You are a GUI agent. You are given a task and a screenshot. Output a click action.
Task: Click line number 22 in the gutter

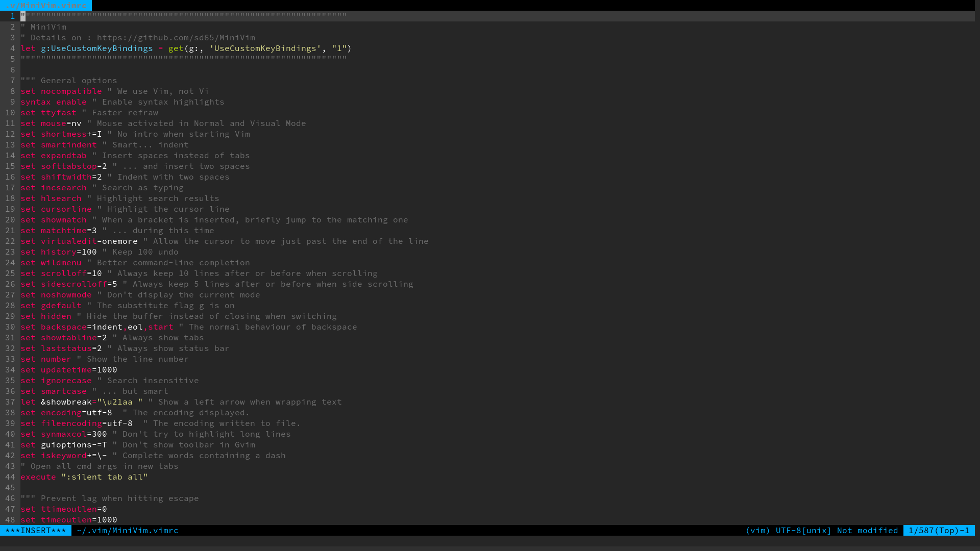(x=10, y=241)
